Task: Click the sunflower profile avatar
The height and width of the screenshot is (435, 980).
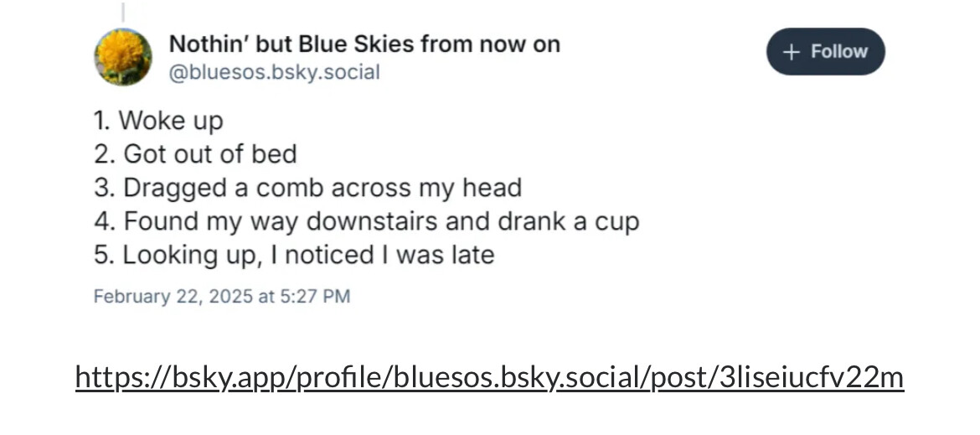Action: point(123,57)
